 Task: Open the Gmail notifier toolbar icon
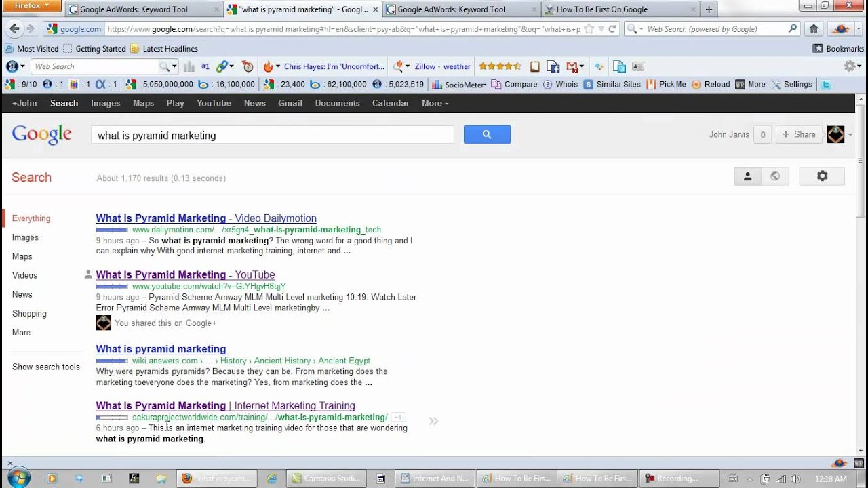[574, 66]
